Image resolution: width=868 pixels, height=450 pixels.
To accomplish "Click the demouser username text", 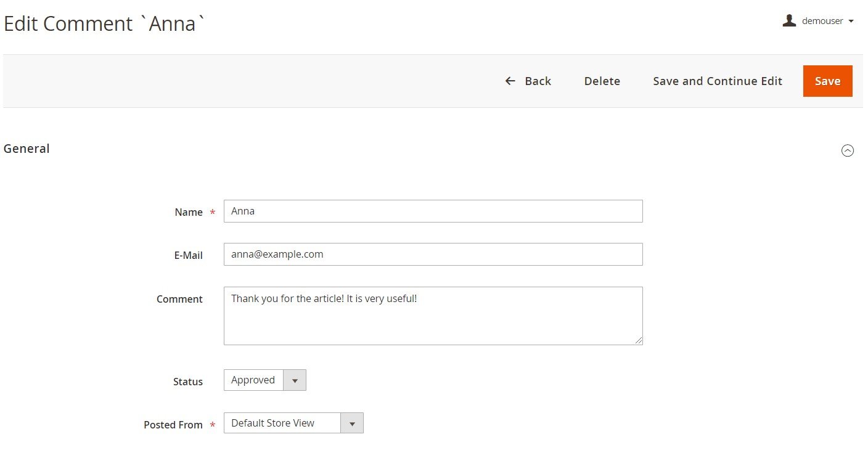I will point(822,21).
